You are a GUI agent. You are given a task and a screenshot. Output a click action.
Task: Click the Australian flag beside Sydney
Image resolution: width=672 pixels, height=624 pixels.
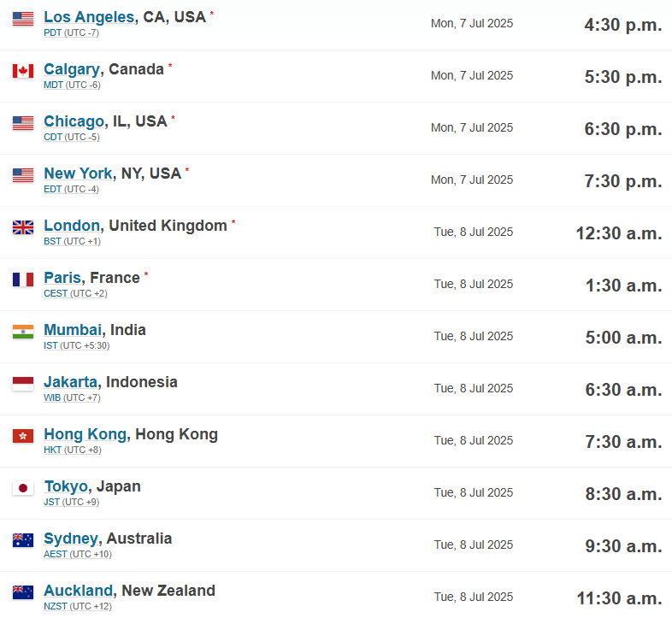(x=23, y=540)
